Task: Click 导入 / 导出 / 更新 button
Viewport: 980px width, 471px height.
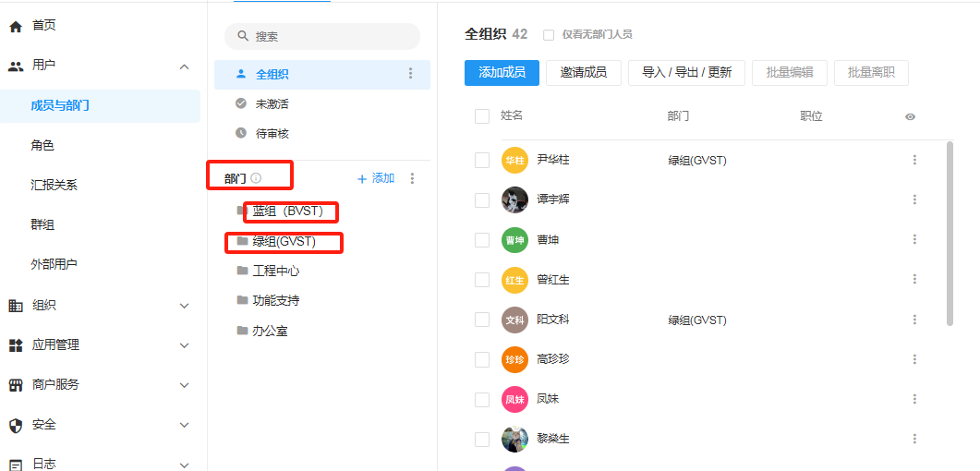Action: click(686, 72)
